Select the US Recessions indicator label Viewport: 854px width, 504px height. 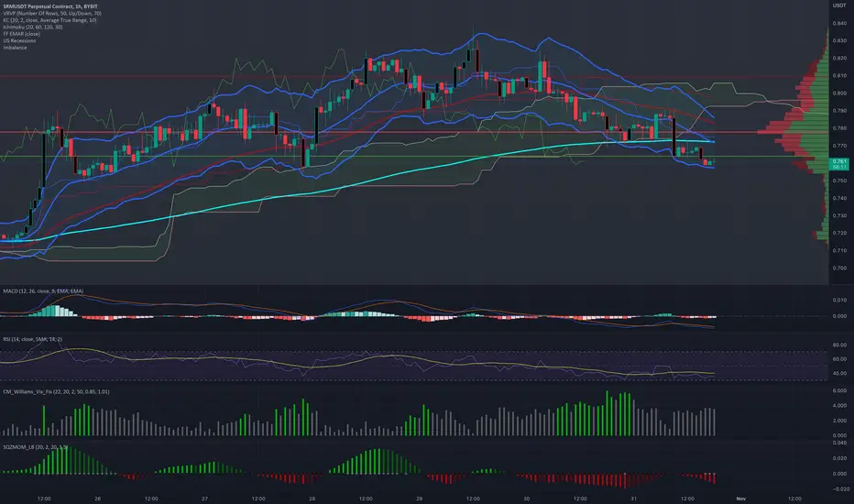click(19, 41)
